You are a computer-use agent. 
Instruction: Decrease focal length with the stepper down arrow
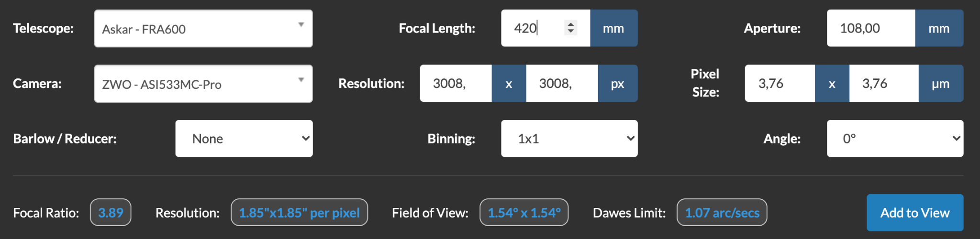click(x=570, y=32)
